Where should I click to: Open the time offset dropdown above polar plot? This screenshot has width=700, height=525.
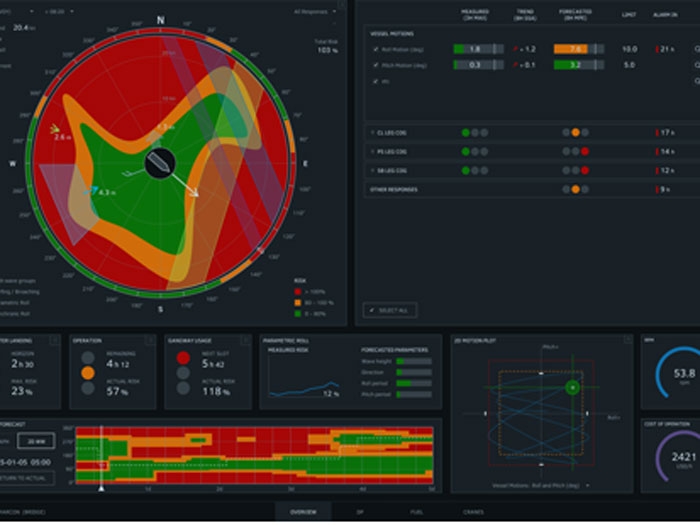coord(59,11)
